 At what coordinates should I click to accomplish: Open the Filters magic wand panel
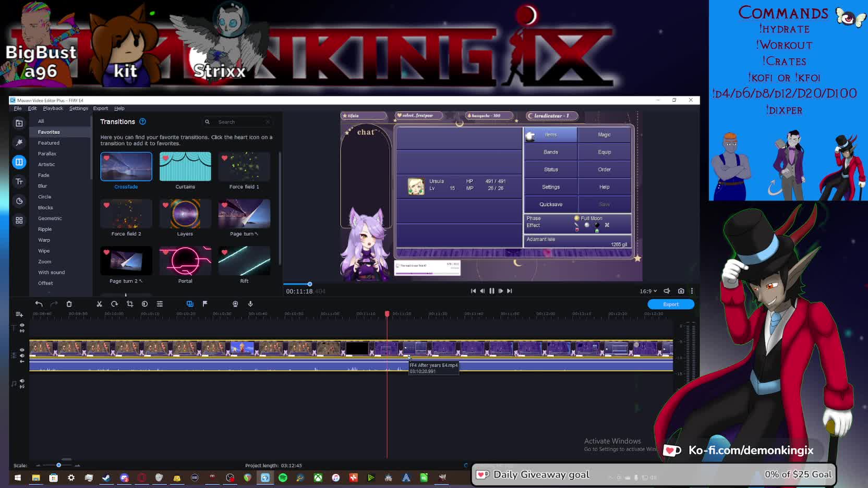point(19,142)
